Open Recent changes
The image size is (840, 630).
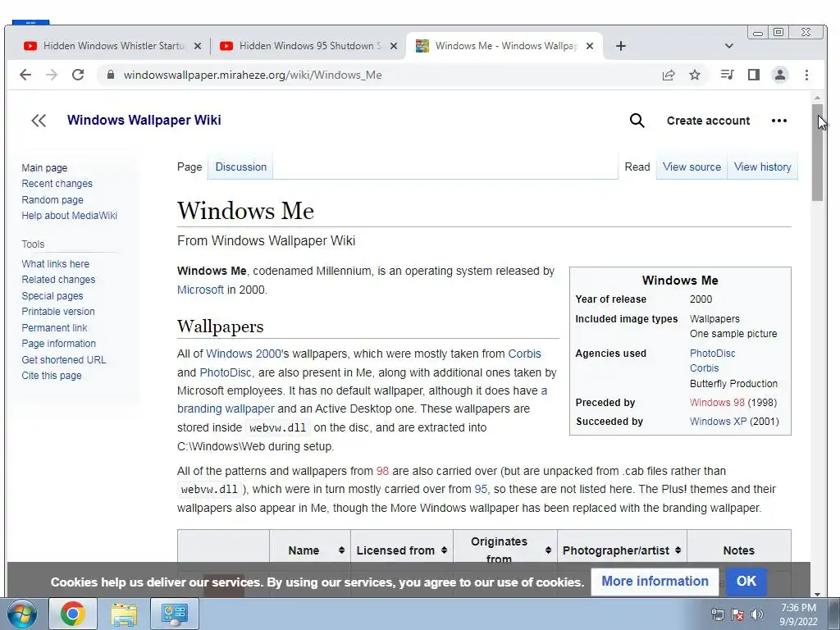coord(57,183)
